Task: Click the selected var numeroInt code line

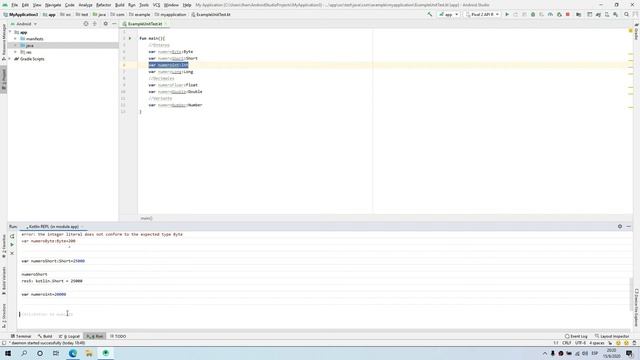Action: (168, 65)
